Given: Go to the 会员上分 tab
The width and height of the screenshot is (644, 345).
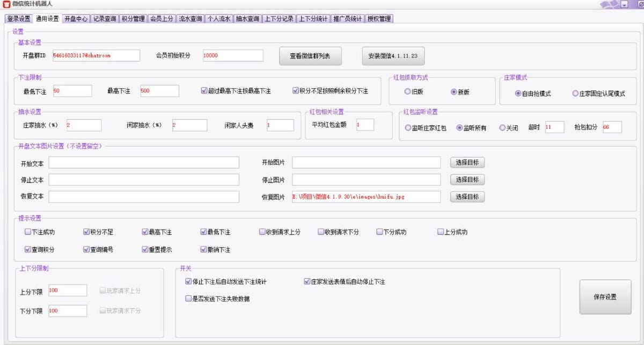Looking at the screenshot, I should click(162, 18).
